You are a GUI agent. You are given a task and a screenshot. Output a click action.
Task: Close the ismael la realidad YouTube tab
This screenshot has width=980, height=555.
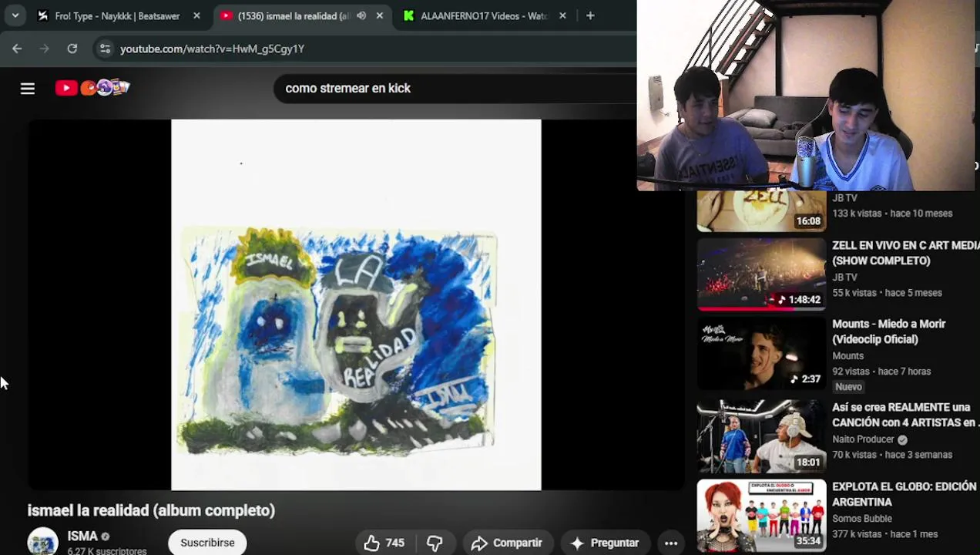click(x=379, y=15)
